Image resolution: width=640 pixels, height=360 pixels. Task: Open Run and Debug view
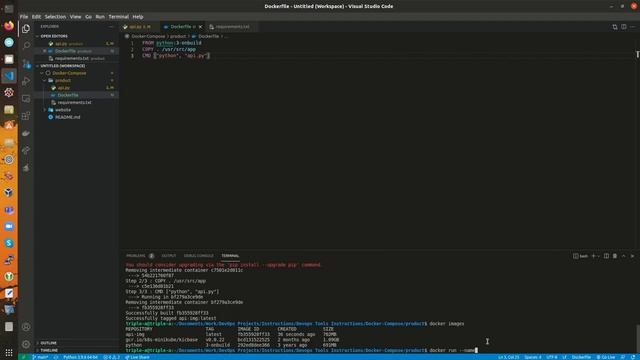[26, 81]
